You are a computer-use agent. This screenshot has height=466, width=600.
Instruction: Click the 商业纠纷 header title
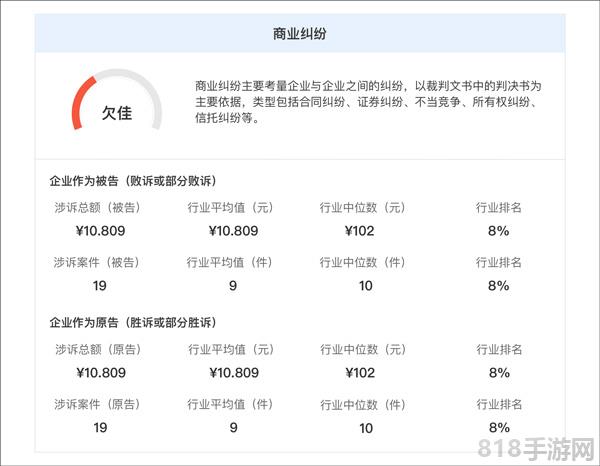300,34
